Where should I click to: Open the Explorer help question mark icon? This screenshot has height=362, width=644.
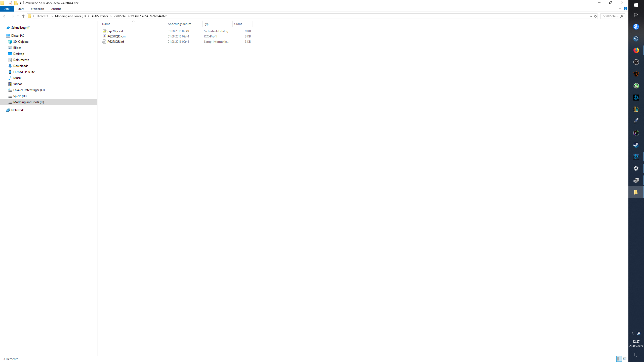point(626,9)
